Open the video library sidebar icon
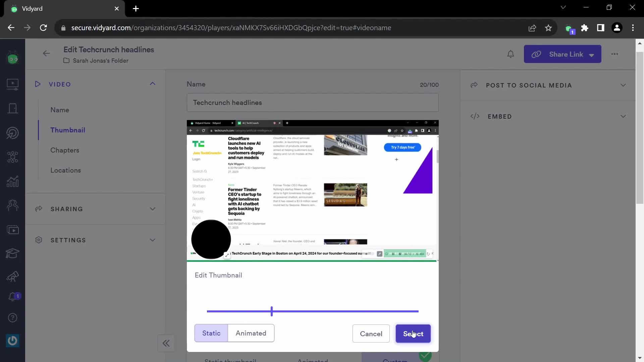This screenshot has width=644, height=362. (13, 84)
